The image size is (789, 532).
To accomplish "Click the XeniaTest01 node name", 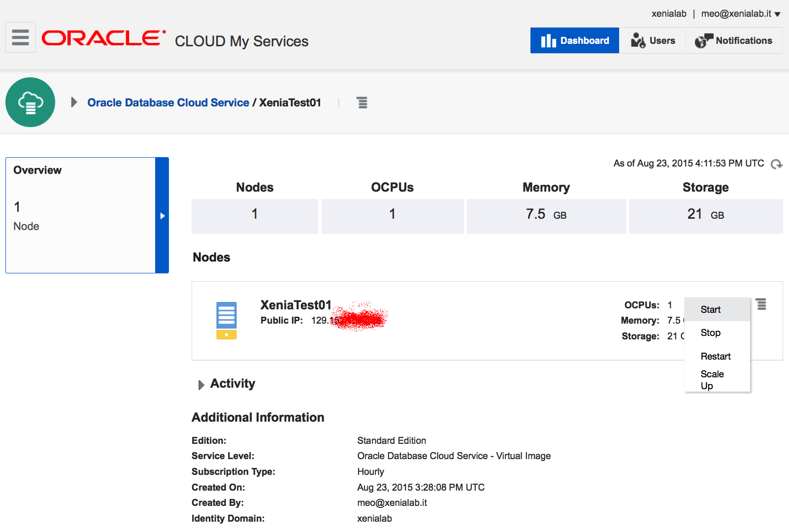I will click(x=296, y=305).
